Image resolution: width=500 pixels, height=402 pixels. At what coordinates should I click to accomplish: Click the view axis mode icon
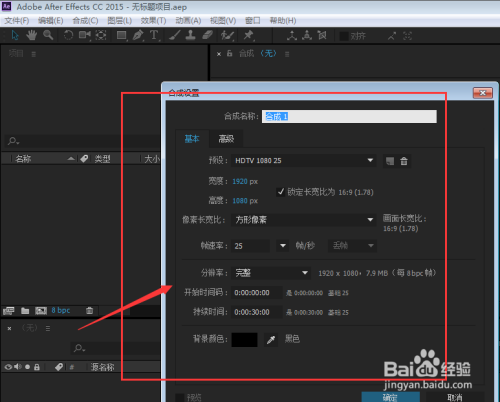pos(322,35)
